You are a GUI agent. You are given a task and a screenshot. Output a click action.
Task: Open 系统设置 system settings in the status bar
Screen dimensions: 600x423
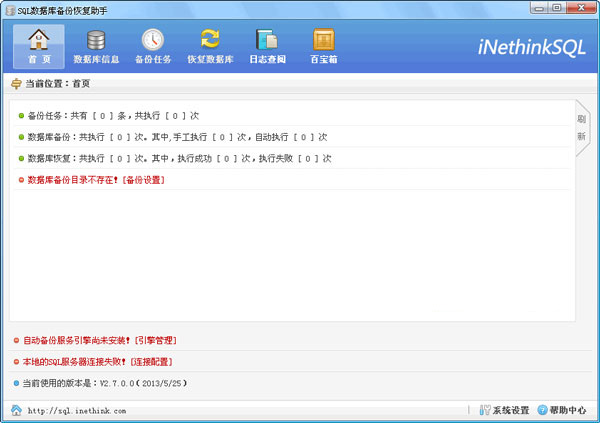[x=504, y=411]
